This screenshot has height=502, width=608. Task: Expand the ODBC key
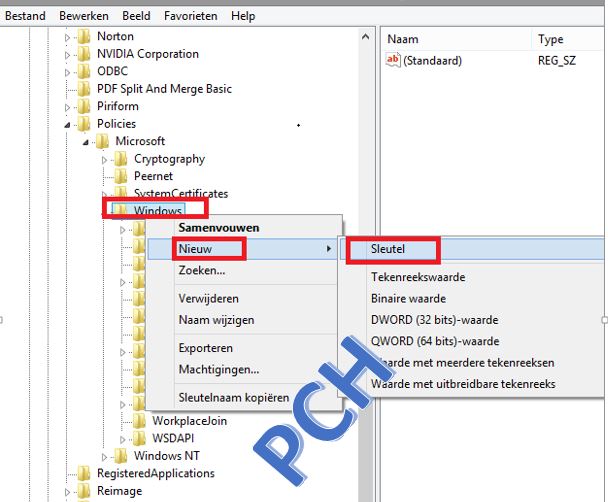click(67, 72)
